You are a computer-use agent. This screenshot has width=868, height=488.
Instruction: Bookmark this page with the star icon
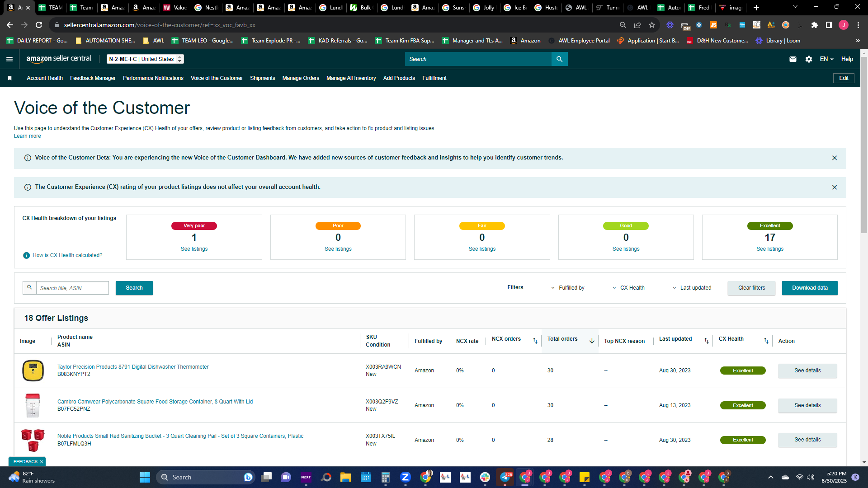(x=652, y=25)
